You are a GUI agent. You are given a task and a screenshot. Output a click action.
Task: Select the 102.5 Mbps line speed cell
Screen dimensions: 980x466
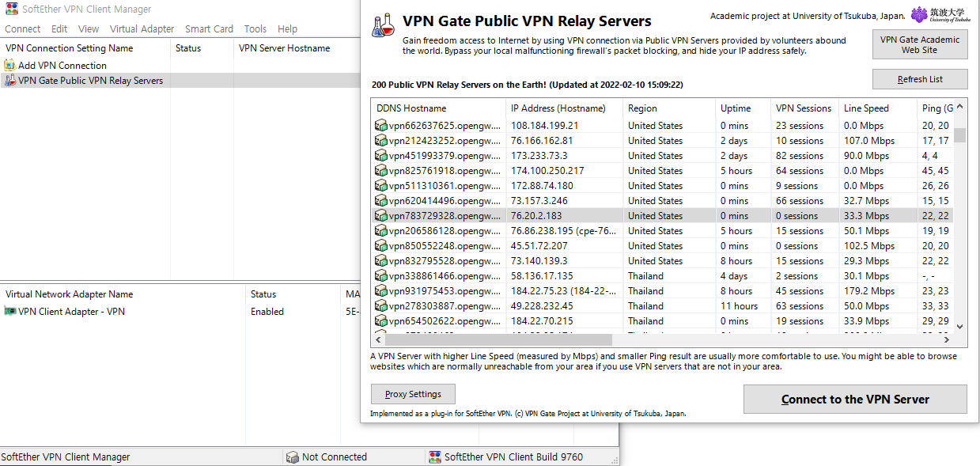tap(869, 246)
